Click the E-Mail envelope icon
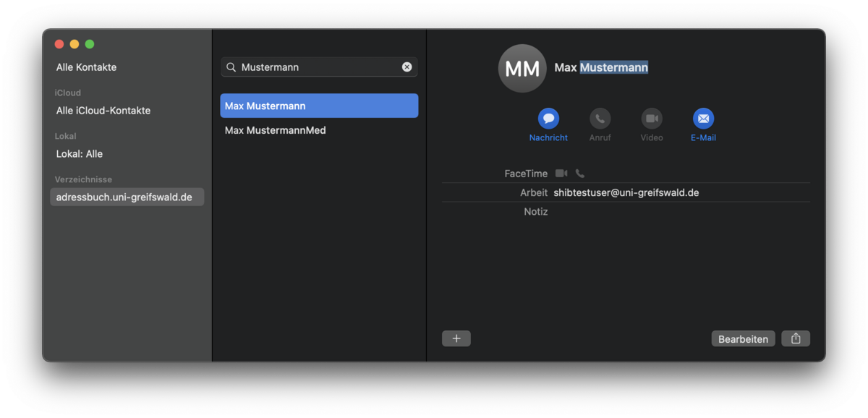Screen dimensions: 868x418 coord(703,119)
